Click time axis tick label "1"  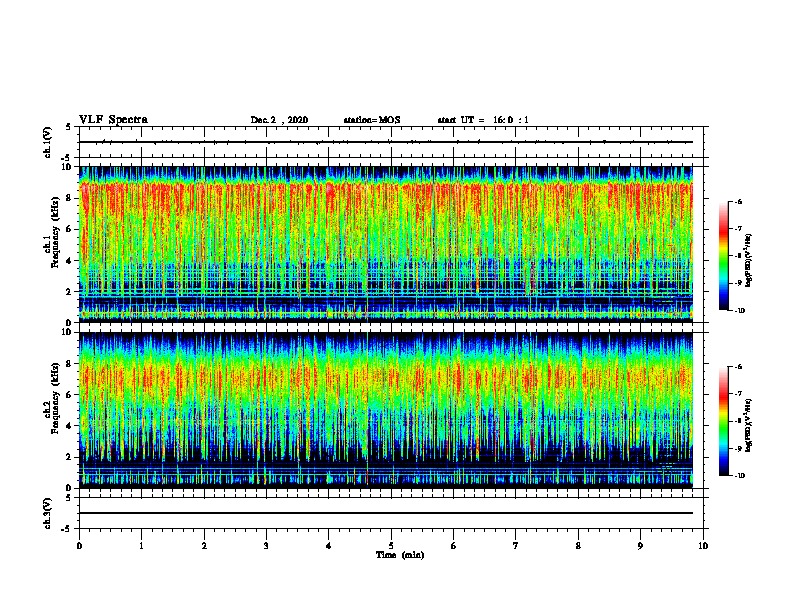141,546
